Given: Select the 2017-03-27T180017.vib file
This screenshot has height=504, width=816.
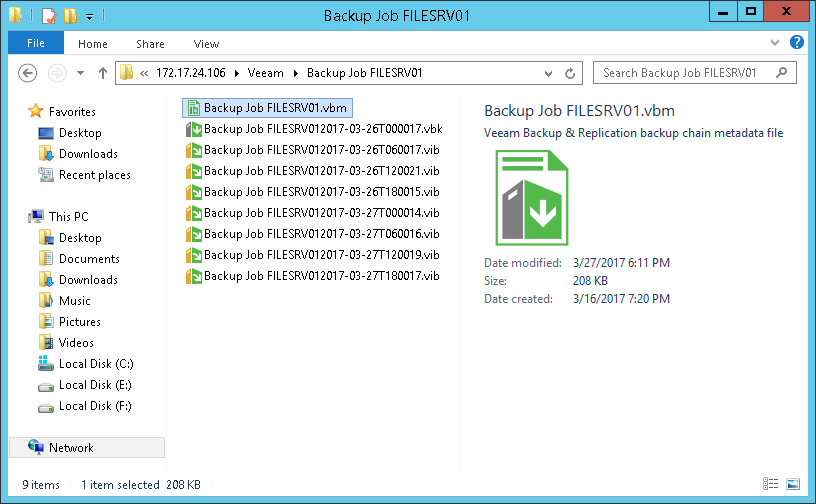Looking at the screenshot, I should point(313,276).
